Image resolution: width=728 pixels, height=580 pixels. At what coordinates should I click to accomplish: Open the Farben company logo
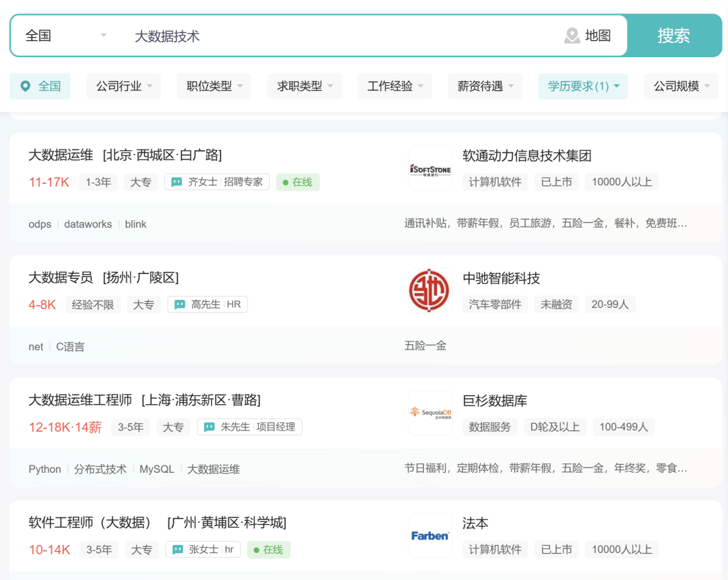coord(430,536)
